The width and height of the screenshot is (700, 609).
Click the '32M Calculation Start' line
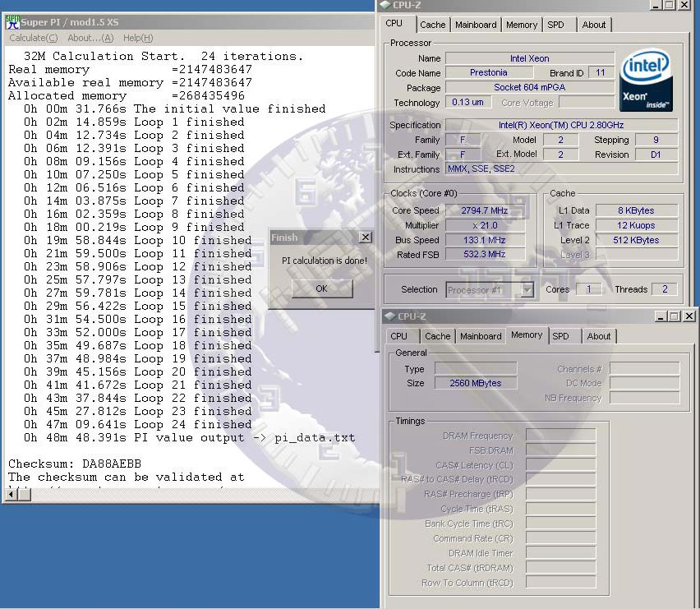point(163,56)
